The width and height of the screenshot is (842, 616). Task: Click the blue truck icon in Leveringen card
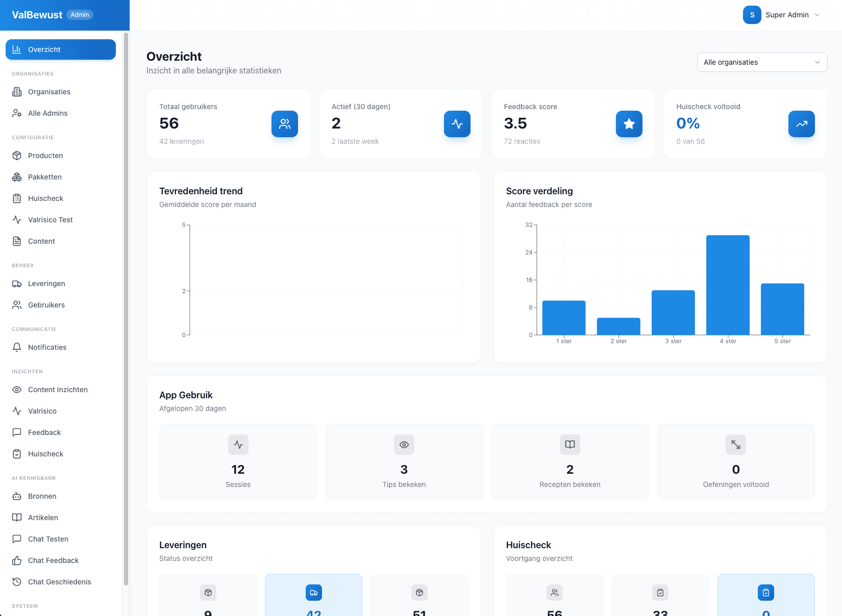(x=313, y=593)
